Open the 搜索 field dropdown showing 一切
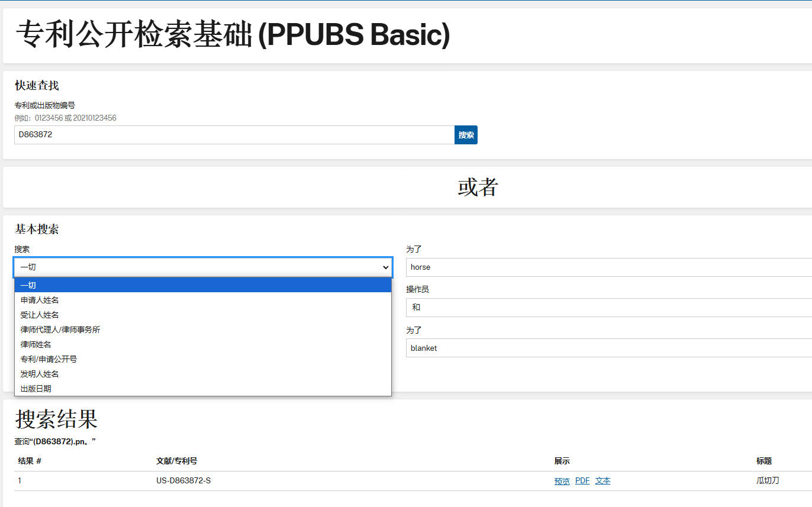This screenshot has width=812, height=507. coord(203,267)
